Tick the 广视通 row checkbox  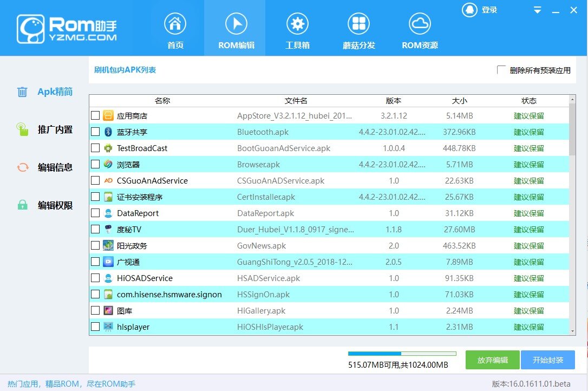pyautogui.click(x=95, y=262)
